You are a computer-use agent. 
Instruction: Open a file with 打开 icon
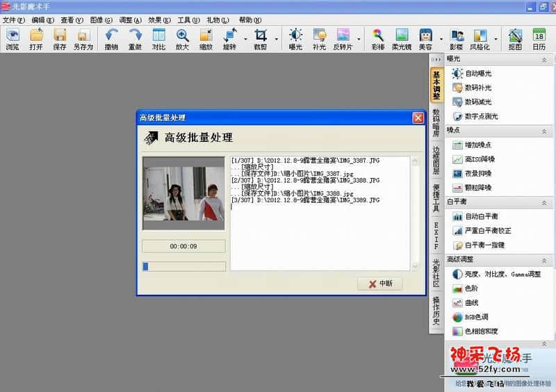[36, 39]
